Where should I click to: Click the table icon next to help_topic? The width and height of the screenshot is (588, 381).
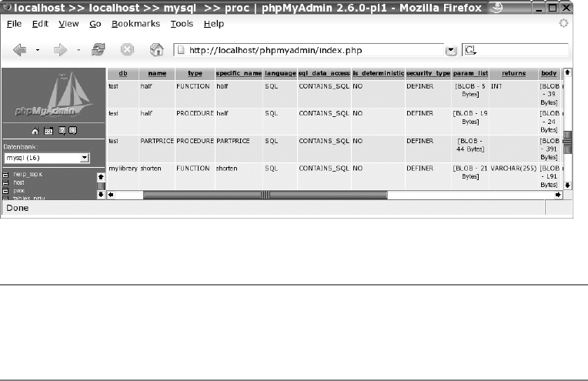[x=5, y=175]
